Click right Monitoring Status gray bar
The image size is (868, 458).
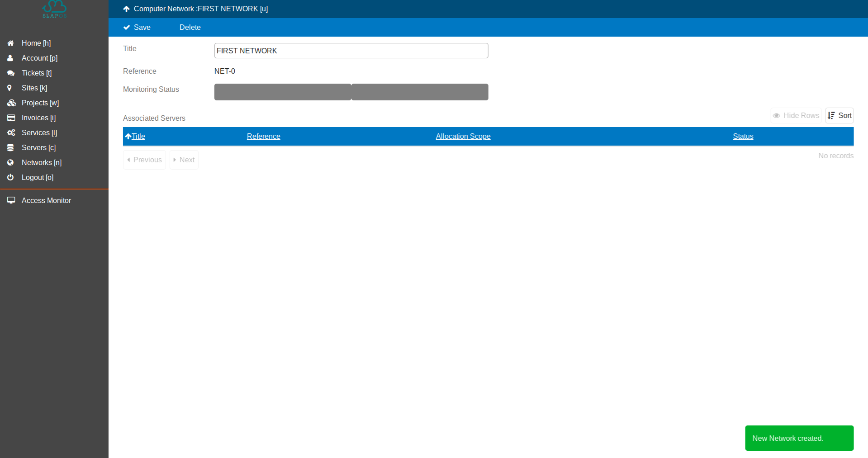pyautogui.click(x=420, y=92)
